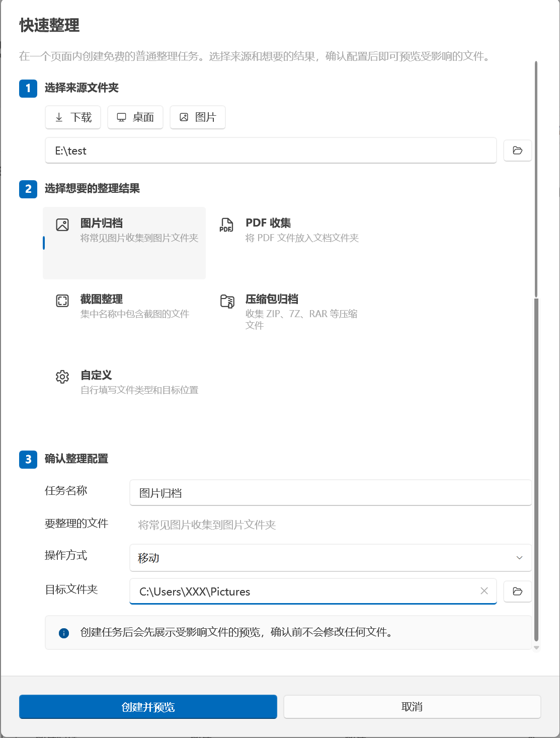Clear the 目标文件夹 path with X

(484, 591)
